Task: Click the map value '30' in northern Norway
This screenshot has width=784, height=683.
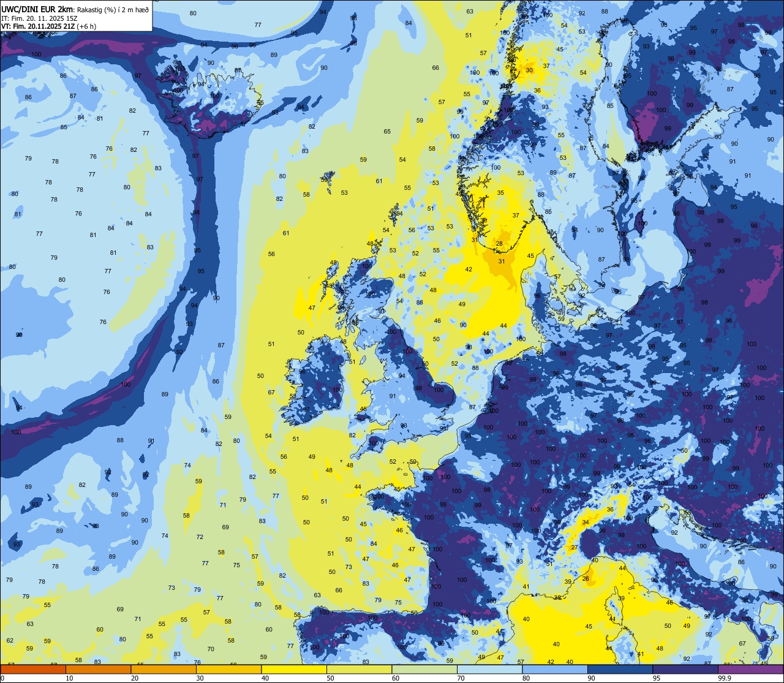Action: pyautogui.click(x=529, y=70)
